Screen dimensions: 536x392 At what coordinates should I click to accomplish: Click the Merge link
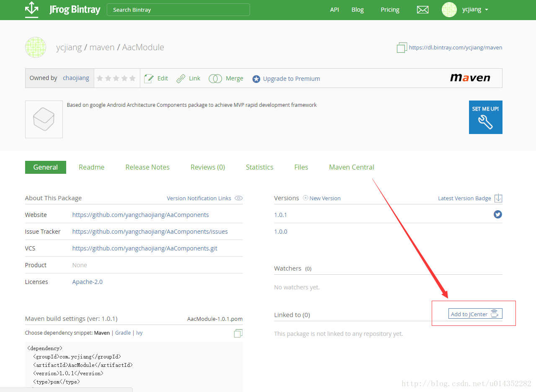234,78
